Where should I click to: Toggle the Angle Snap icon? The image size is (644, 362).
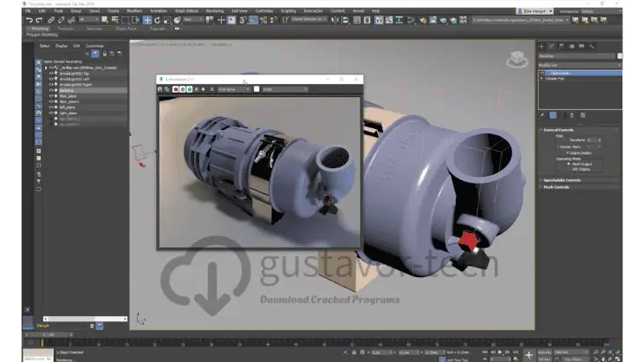(253, 20)
